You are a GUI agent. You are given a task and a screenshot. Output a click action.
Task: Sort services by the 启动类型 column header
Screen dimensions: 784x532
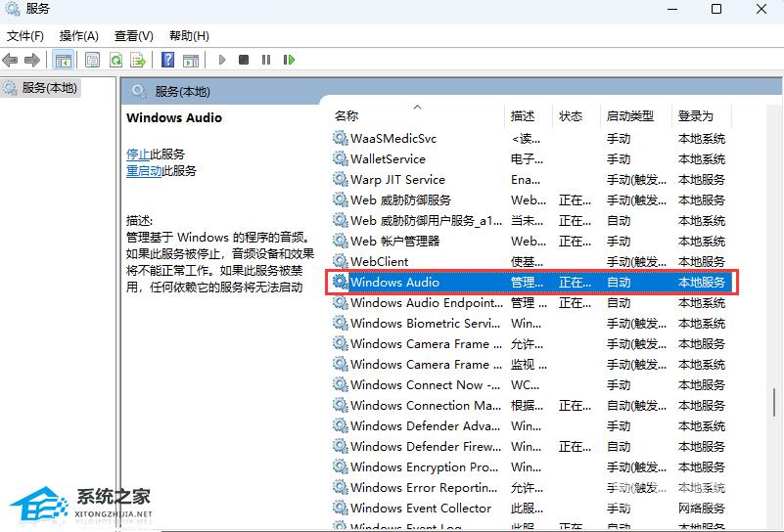click(629, 116)
